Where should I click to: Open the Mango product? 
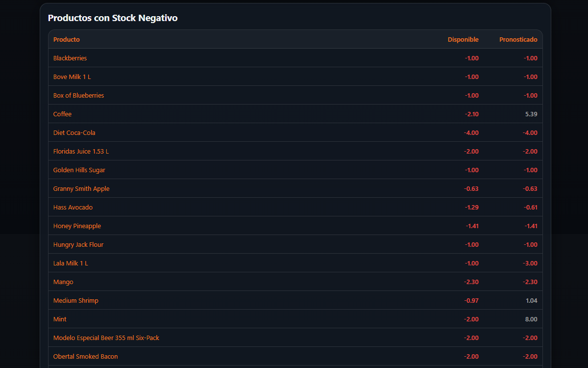(63, 282)
